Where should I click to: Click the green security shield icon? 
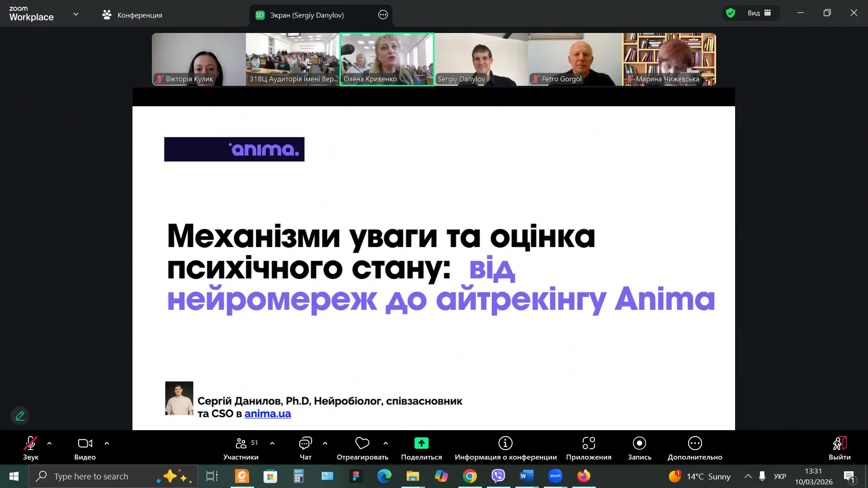pos(731,13)
